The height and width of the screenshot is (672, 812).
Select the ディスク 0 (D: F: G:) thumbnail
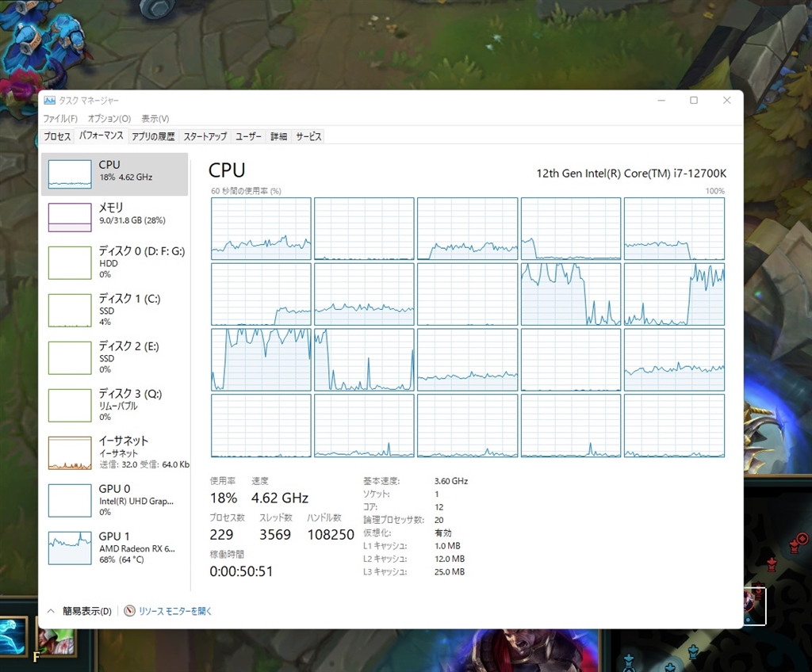pos(70,263)
